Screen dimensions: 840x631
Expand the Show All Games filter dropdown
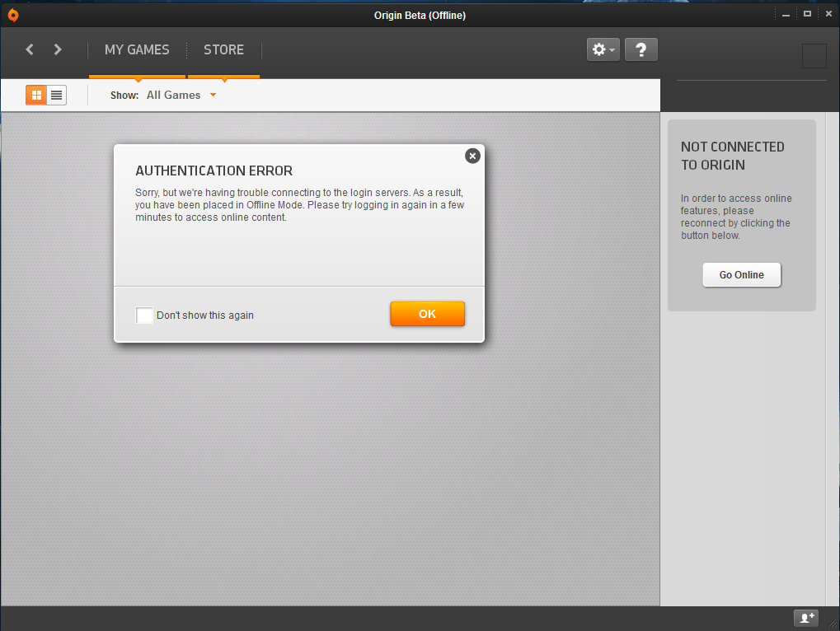(181, 95)
